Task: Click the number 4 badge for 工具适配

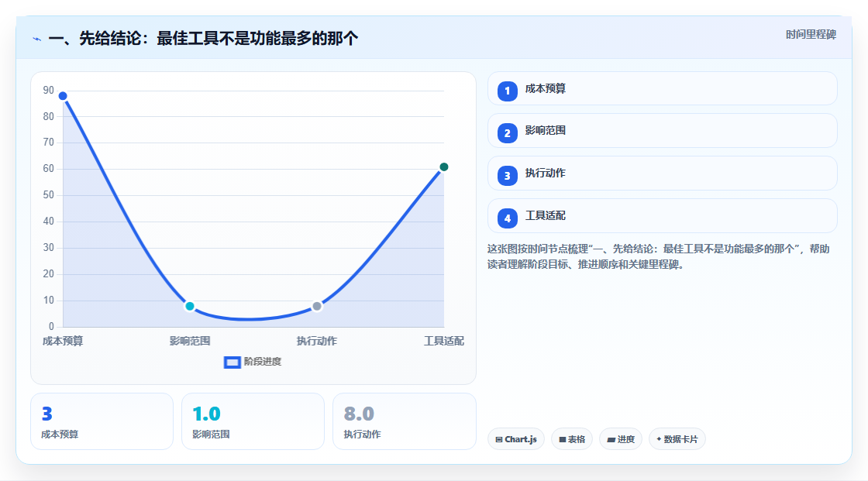Action: point(507,218)
